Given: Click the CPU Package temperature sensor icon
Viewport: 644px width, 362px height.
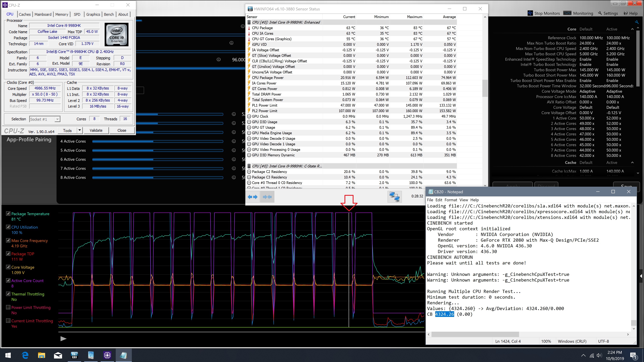Looking at the screenshot, I should (249, 28).
